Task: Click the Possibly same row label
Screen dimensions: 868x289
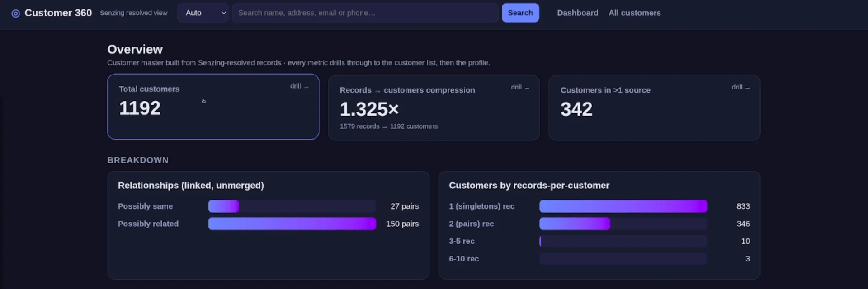Action: 145,206
